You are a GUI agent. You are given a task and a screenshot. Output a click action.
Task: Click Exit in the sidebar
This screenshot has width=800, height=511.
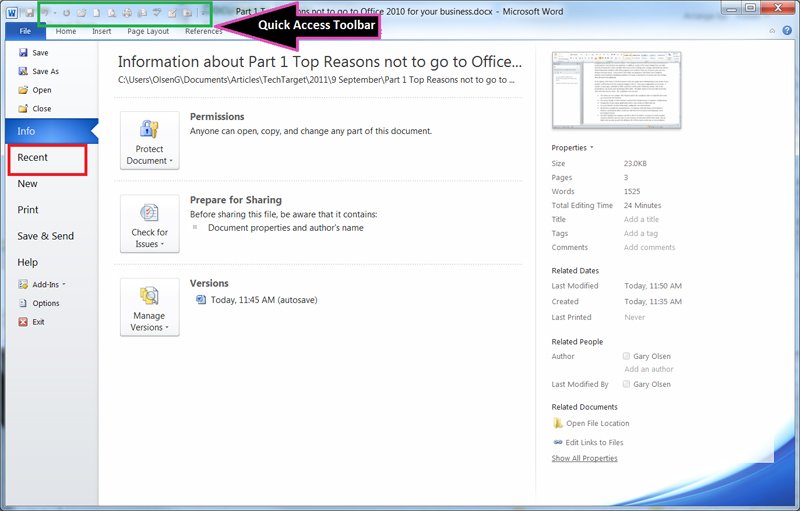click(x=32, y=322)
